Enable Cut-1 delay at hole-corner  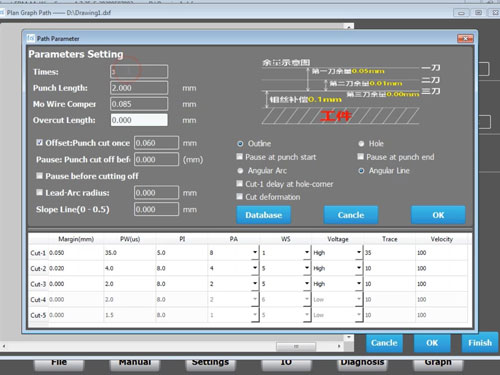click(239, 184)
